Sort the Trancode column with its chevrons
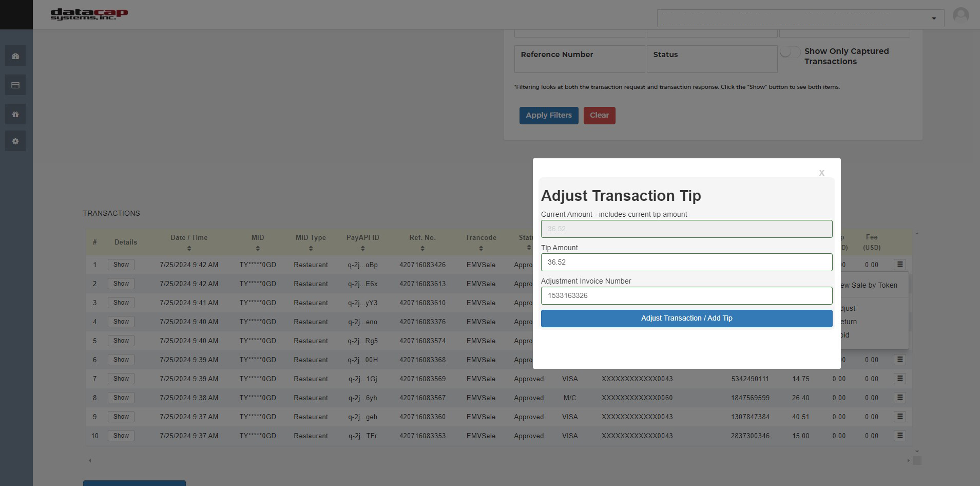This screenshot has width=980, height=486. click(481, 249)
